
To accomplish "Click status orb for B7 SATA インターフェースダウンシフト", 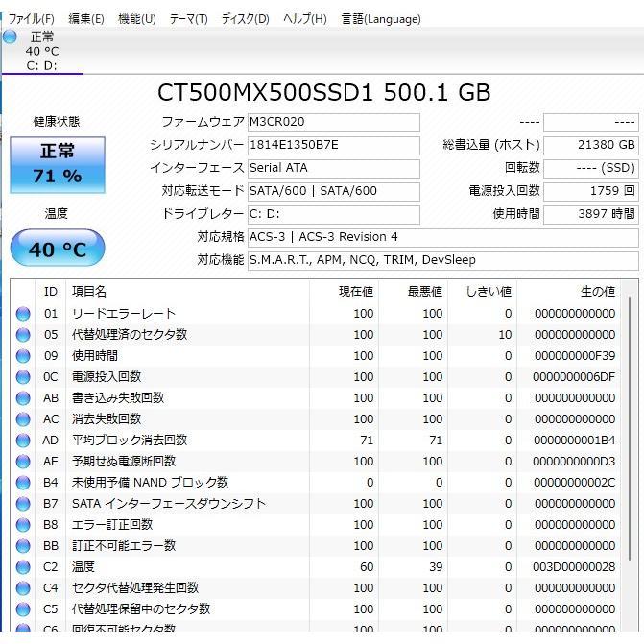I will pyautogui.click(x=23, y=504).
